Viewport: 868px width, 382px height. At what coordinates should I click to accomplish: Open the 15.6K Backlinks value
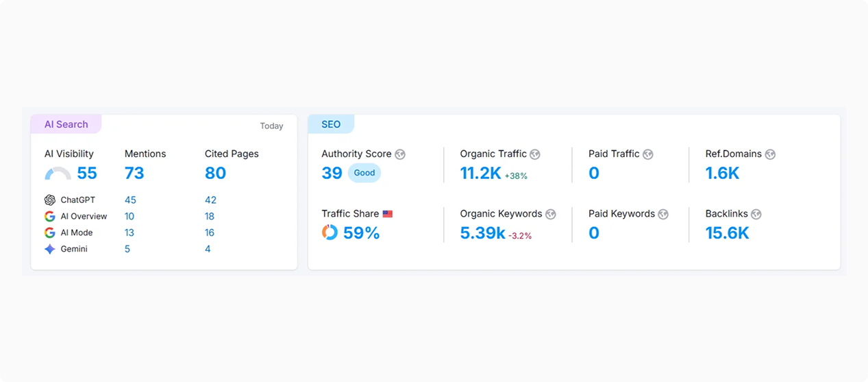tap(727, 233)
